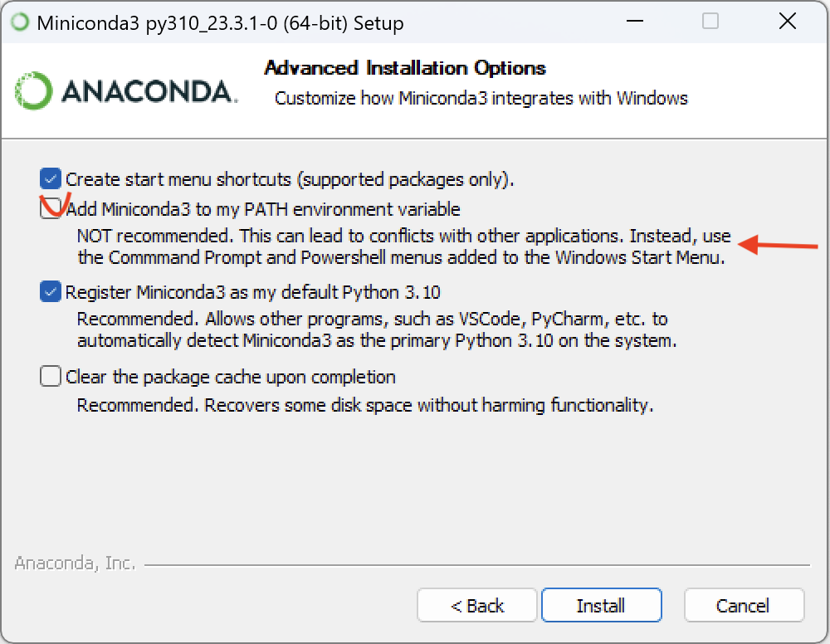Uncheck Register Miniconda3 as default Python checkbox
This screenshot has width=830, height=644.
[x=51, y=292]
